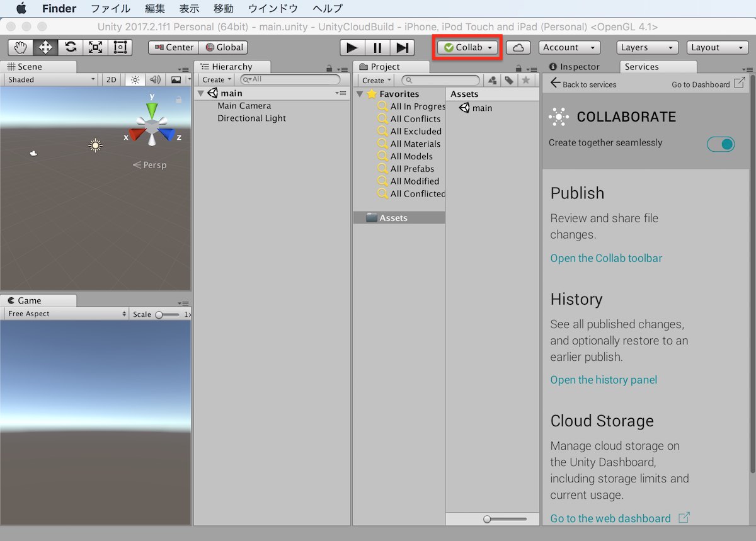Toggle Persp projection label

click(x=149, y=165)
